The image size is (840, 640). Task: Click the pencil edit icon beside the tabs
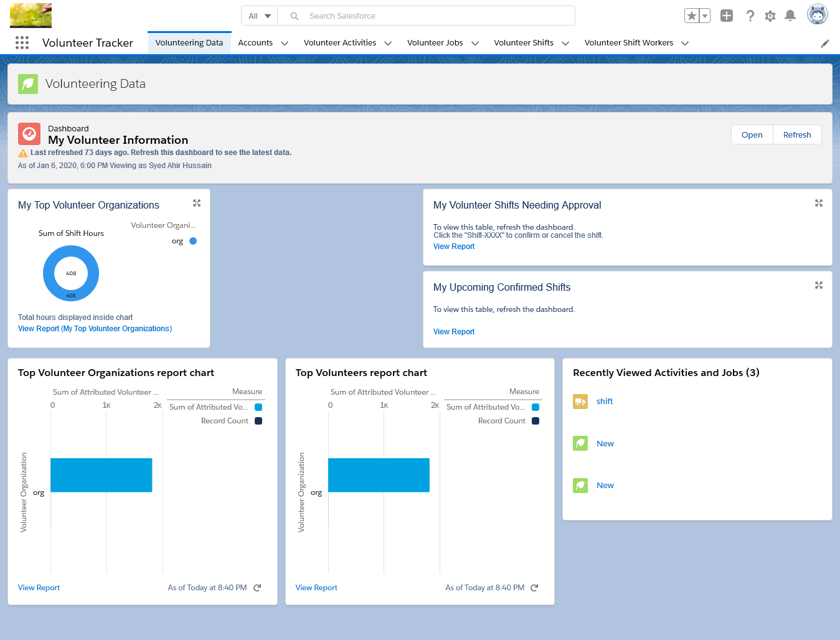[x=825, y=43]
